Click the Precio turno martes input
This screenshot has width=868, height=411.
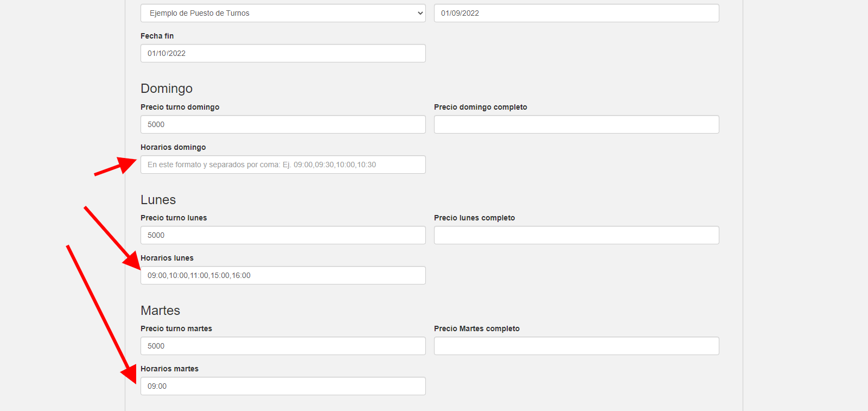(283, 346)
